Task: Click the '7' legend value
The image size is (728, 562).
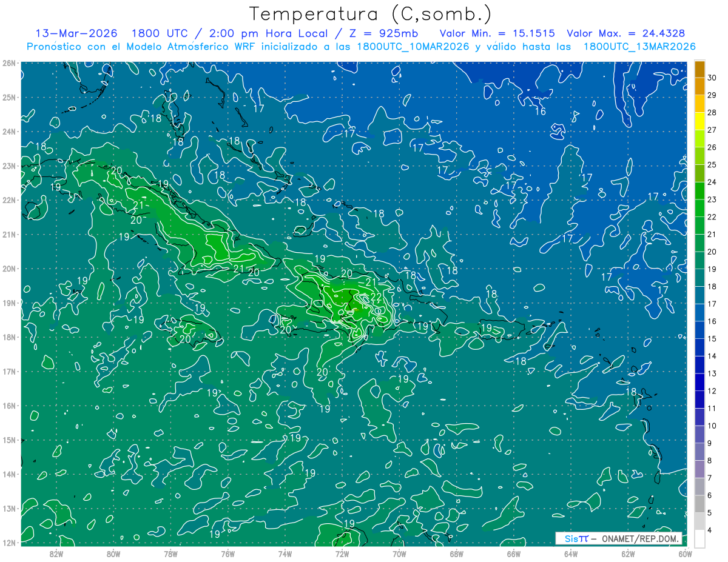Action: (x=710, y=478)
